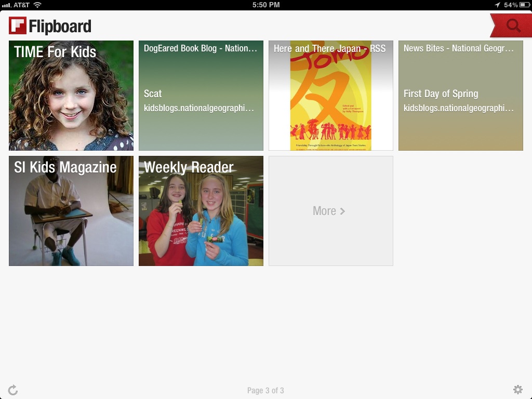Tap the More tile to see additional feeds

[330, 211]
